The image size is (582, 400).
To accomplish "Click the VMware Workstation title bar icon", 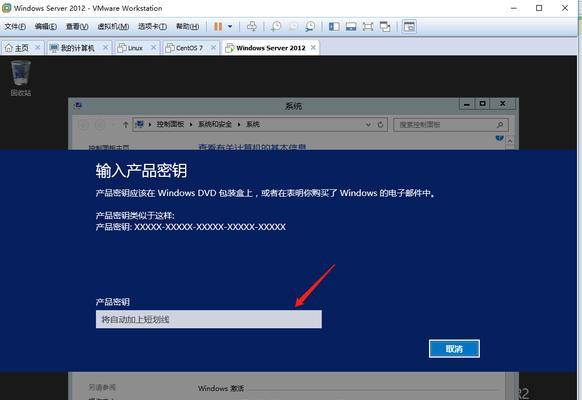I will coord(7,8).
